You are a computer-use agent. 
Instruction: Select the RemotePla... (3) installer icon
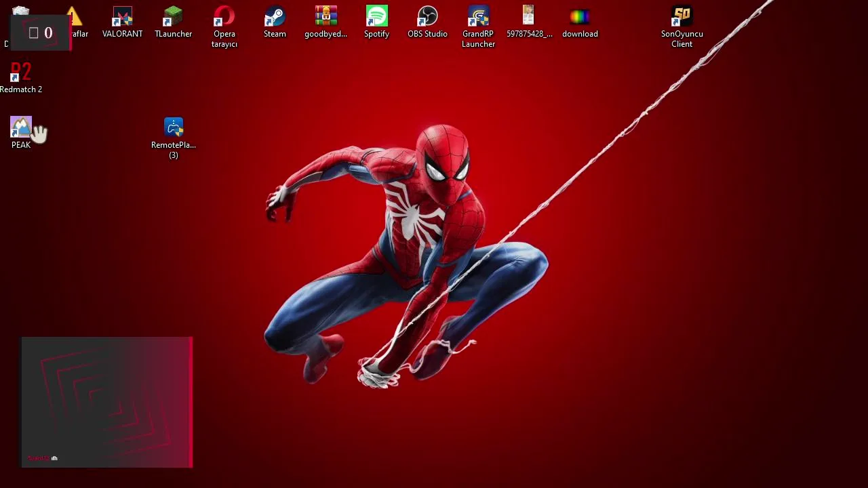click(174, 138)
